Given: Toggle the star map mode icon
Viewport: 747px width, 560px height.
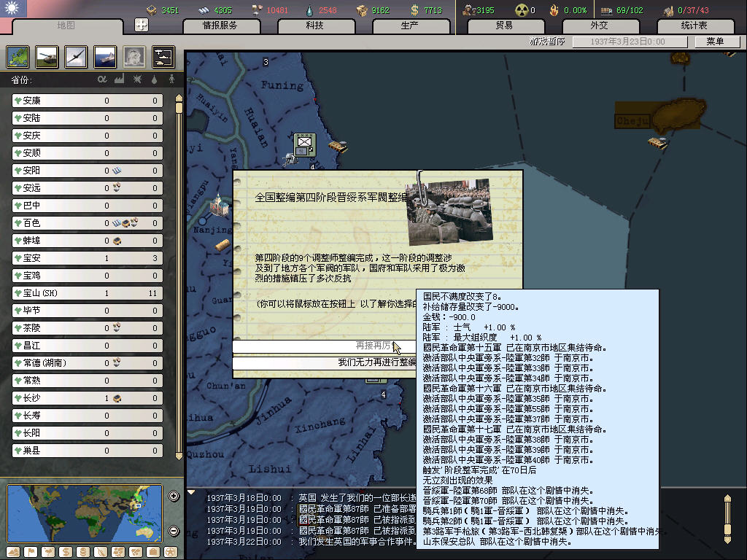Looking at the screenshot, I should (x=170, y=551).
